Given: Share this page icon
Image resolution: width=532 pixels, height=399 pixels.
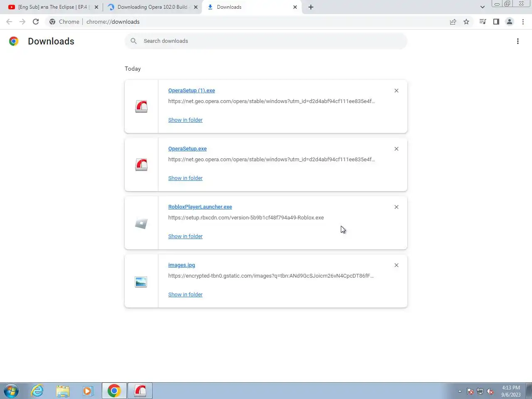Looking at the screenshot, I should point(453,22).
